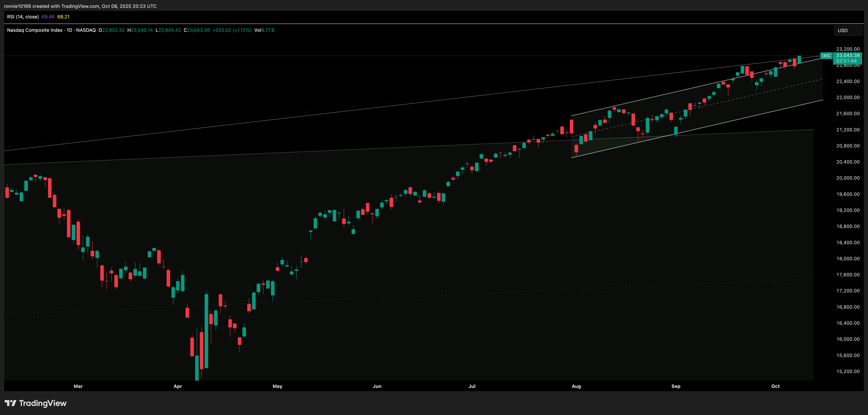Click the Vol 9.77 B readout
The width and height of the screenshot is (868, 415).
[x=264, y=30]
